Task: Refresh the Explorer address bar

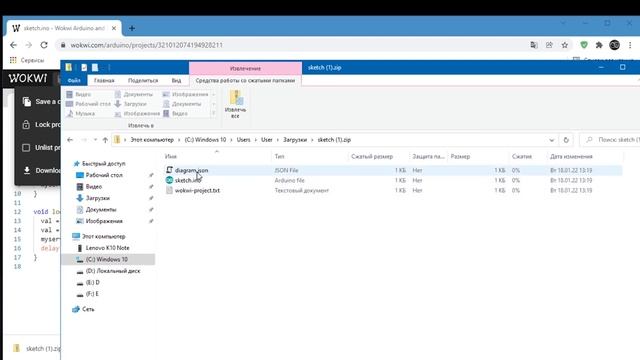Action: (566, 140)
